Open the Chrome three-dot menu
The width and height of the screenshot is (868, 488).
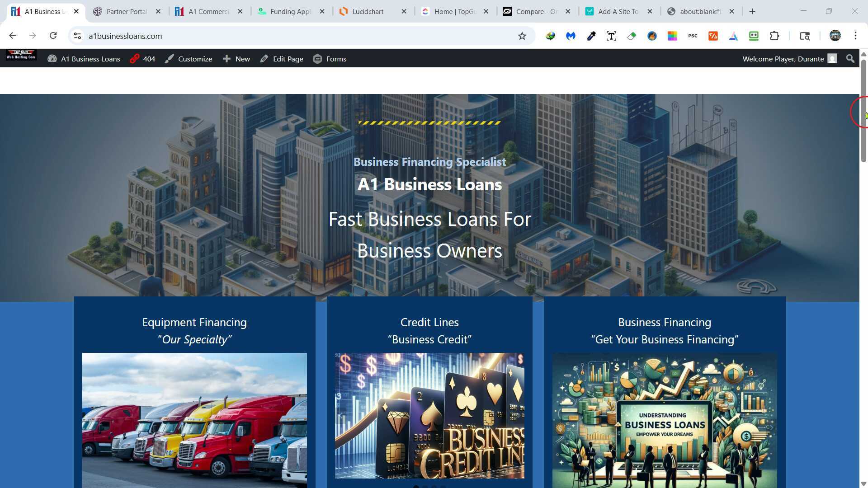[855, 36]
